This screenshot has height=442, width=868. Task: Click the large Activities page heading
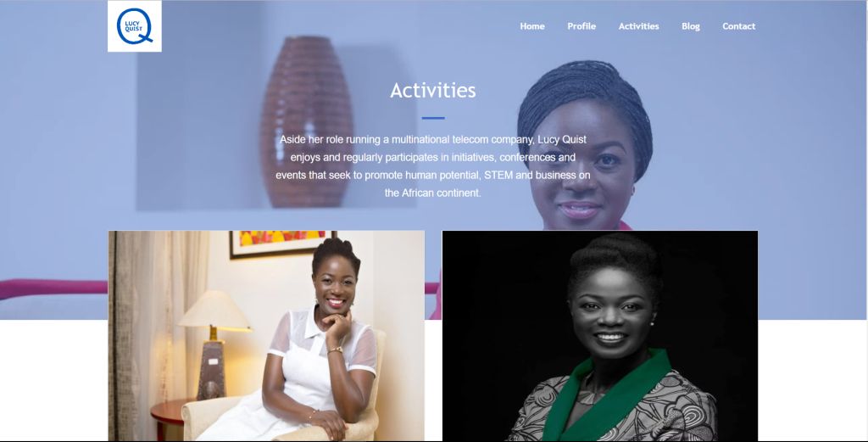click(x=433, y=90)
